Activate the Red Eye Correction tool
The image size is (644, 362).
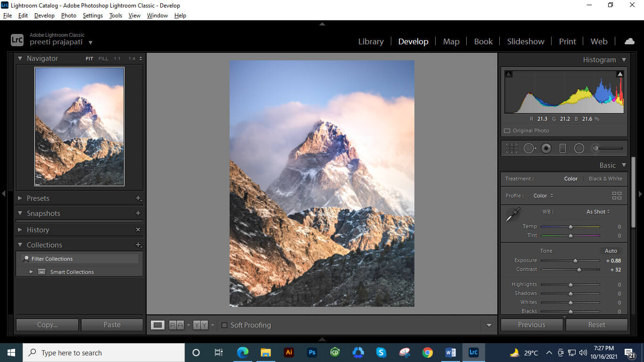546,148
